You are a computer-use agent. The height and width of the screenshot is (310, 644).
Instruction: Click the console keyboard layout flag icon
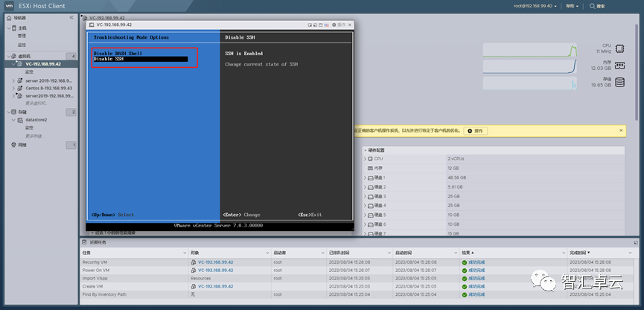tap(327, 25)
